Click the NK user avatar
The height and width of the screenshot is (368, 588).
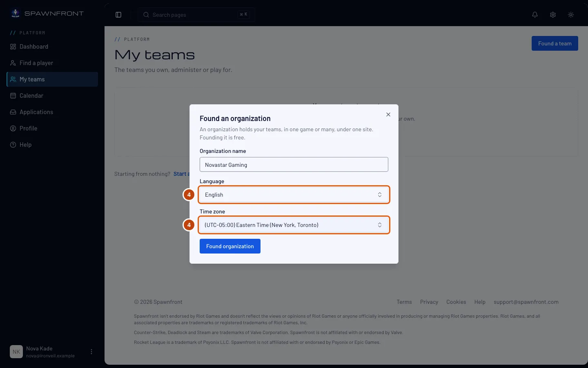point(16,352)
